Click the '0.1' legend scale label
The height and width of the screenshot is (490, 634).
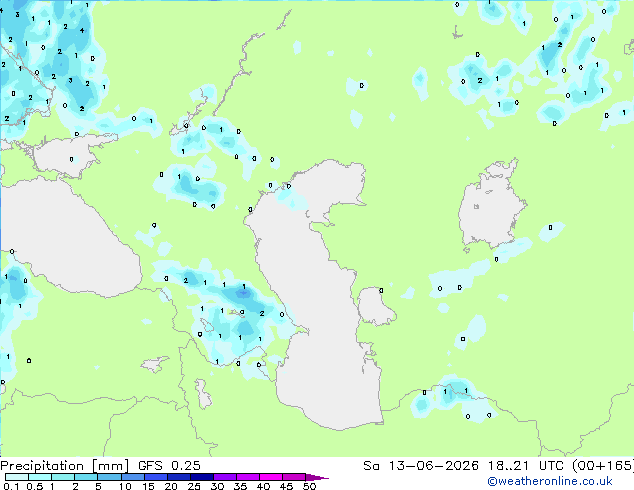tap(11, 486)
